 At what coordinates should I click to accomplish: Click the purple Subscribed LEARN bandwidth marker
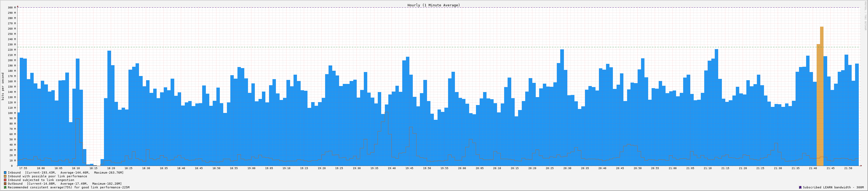coord(800,187)
